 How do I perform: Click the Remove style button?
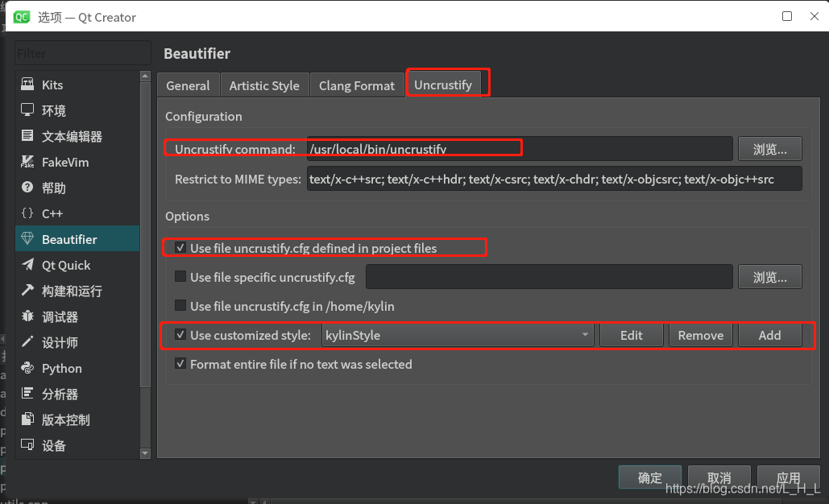coord(701,335)
